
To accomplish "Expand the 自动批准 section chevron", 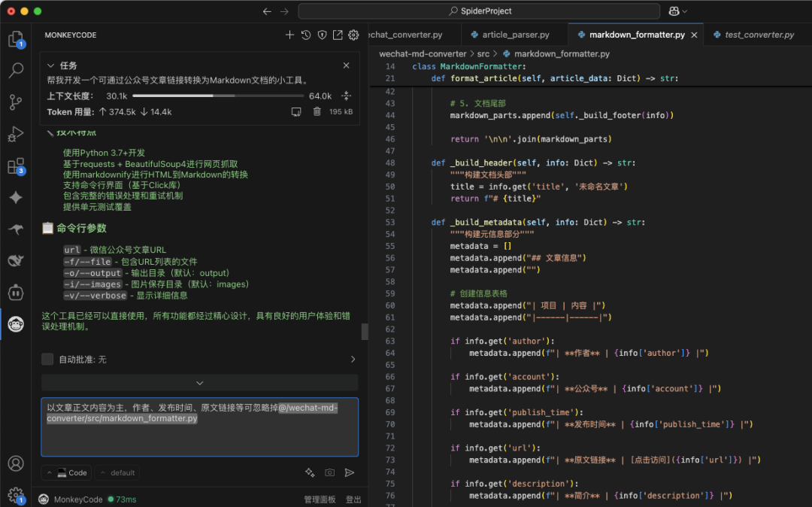I will (353, 359).
